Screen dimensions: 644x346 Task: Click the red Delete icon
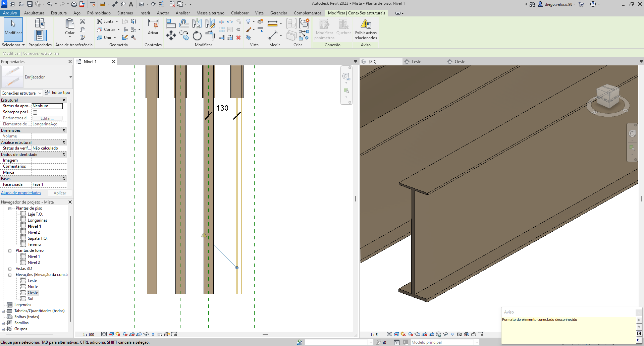click(x=238, y=38)
